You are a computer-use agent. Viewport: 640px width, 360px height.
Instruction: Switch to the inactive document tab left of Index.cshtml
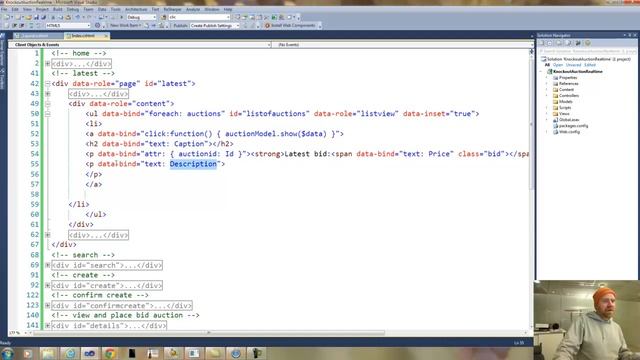coord(37,36)
